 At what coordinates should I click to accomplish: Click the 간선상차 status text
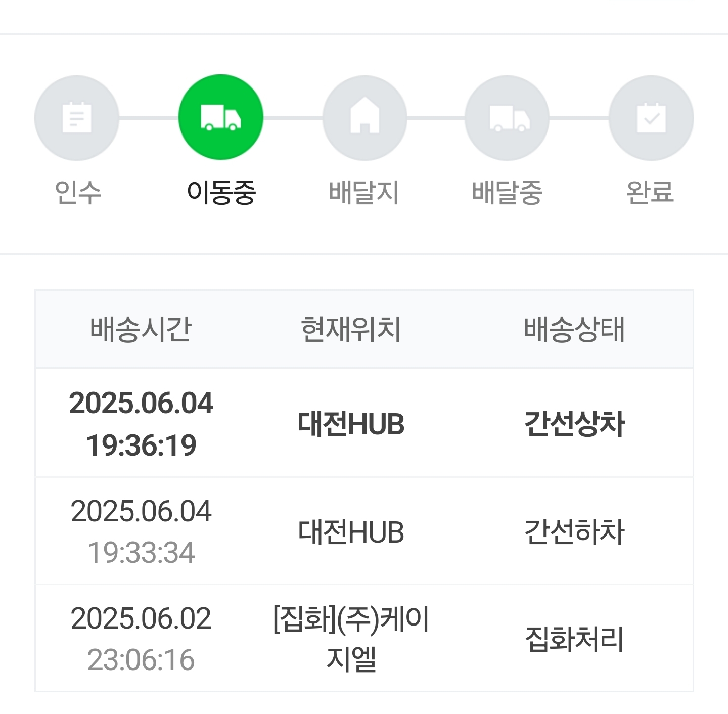click(x=574, y=424)
